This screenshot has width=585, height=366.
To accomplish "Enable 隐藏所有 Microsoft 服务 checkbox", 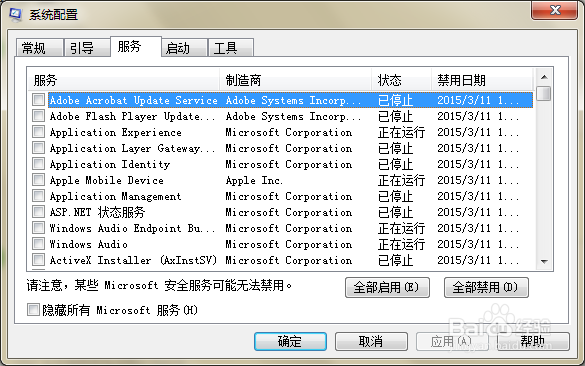I will (x=33, y=309).
